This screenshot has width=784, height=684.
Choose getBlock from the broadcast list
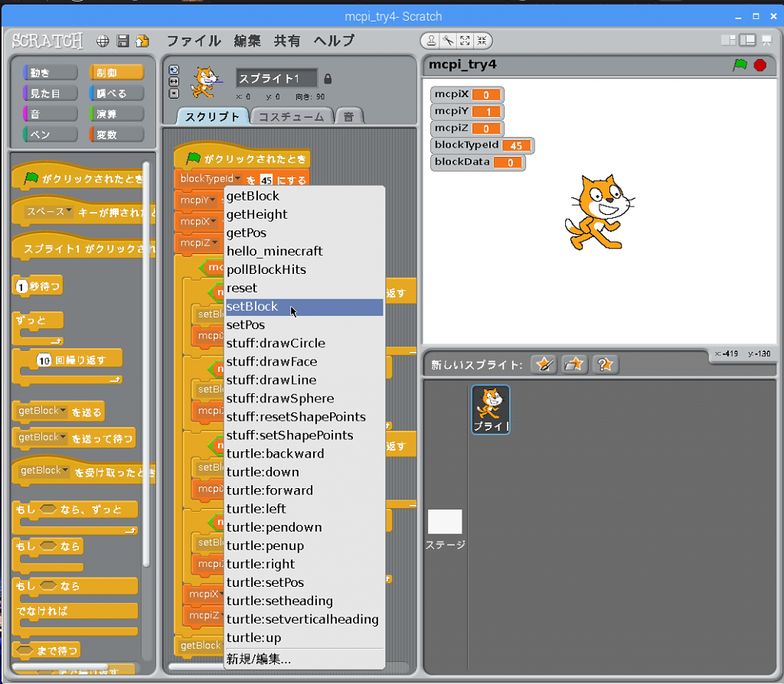(304, 196)
